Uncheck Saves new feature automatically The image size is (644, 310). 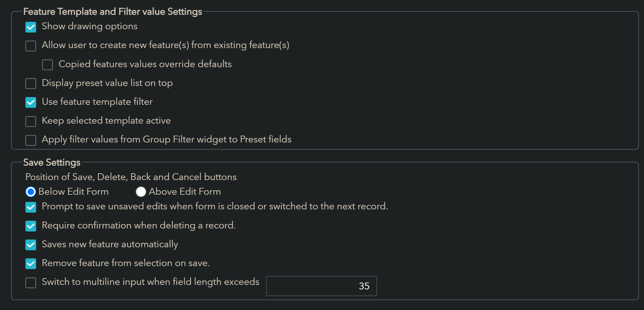click(31, 245)
